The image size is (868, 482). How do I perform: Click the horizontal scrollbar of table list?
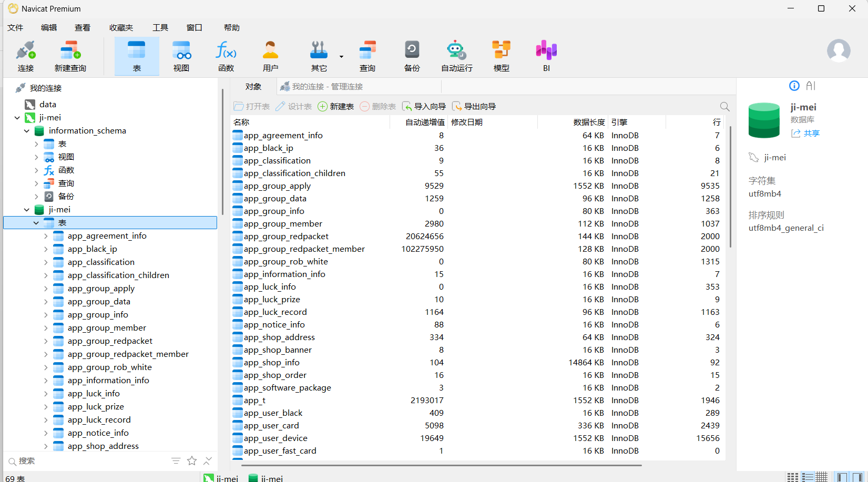[x=441, y=465]
